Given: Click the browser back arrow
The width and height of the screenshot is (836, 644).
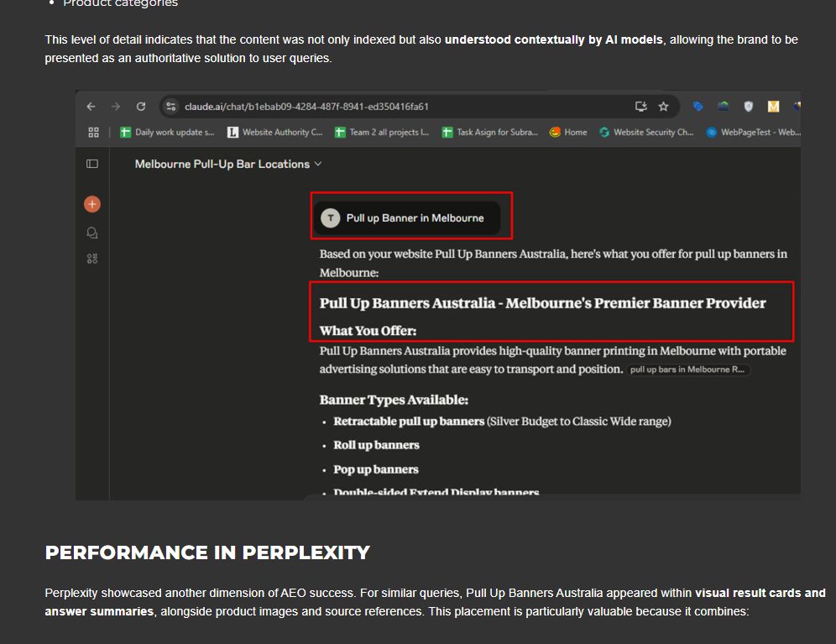Looking at the screenshot, I should (91, 107).
